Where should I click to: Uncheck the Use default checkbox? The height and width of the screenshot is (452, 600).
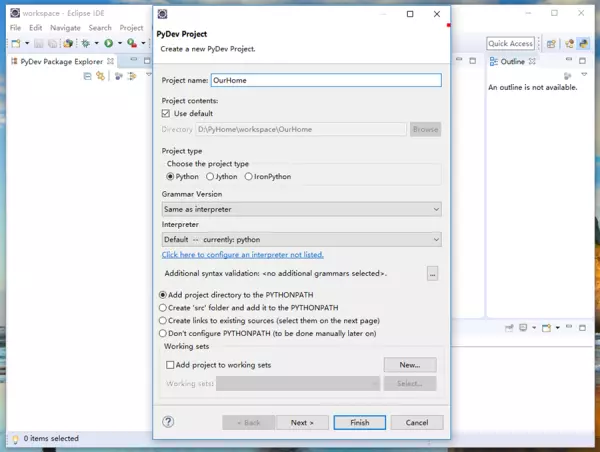pyautogui.click(x=166, y=113)
